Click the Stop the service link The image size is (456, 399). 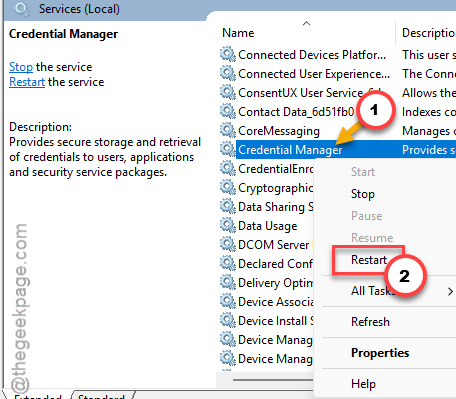[21, 67]
